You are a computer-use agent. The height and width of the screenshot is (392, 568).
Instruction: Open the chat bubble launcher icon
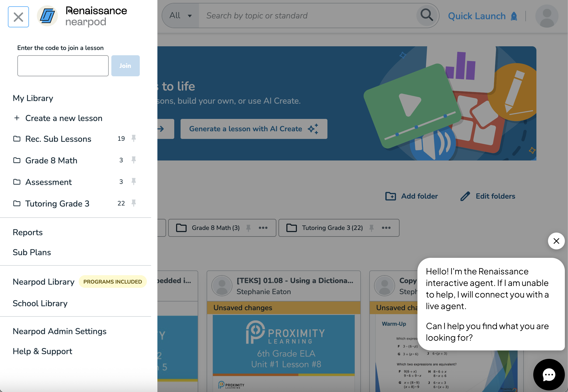549,374
